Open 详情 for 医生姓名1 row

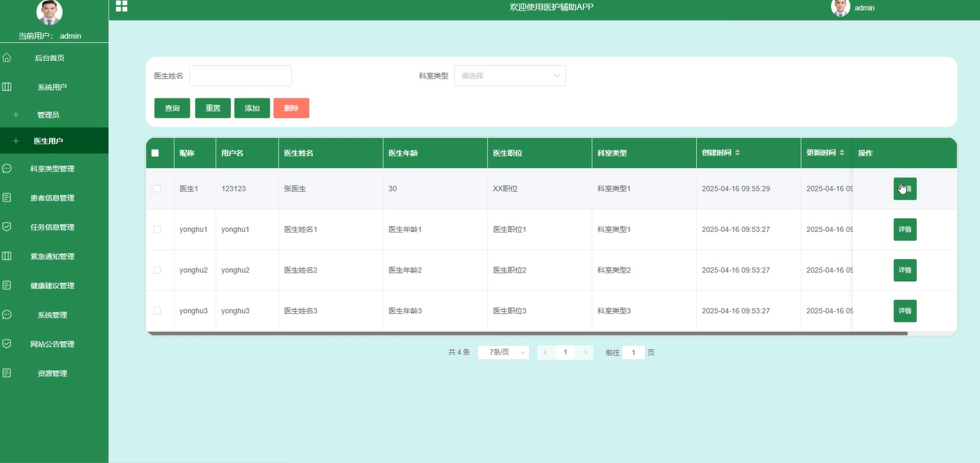coord(905,229)
